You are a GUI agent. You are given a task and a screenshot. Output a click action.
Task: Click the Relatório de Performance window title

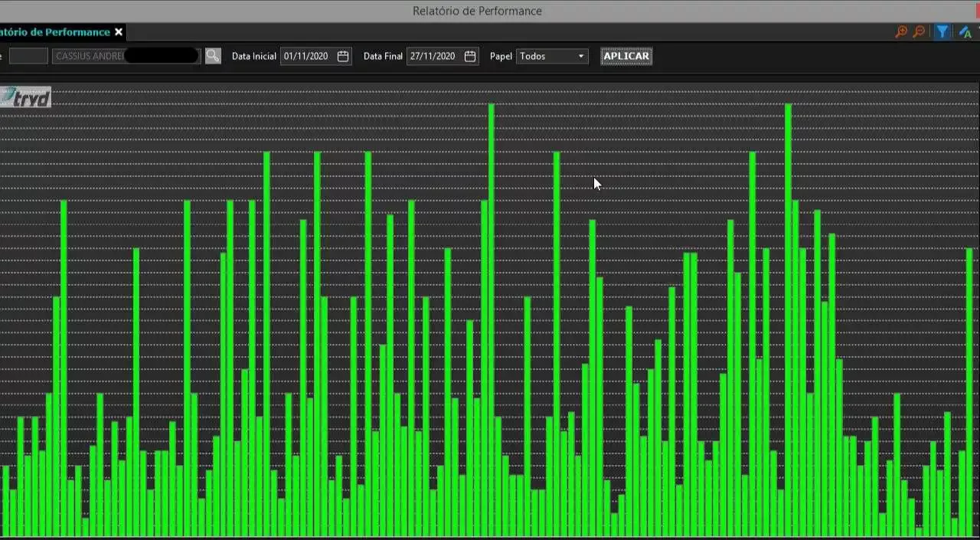tap(477, 11)
